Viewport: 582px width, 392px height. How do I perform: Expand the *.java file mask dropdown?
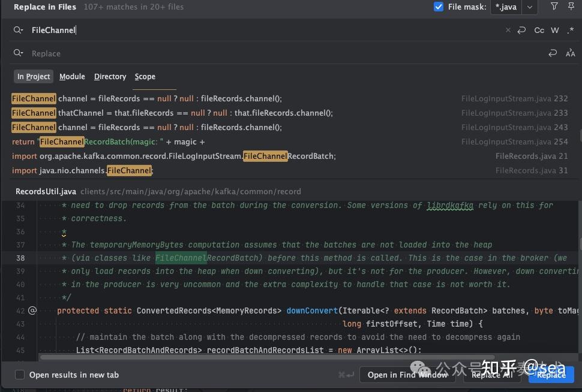pos(529,7)
